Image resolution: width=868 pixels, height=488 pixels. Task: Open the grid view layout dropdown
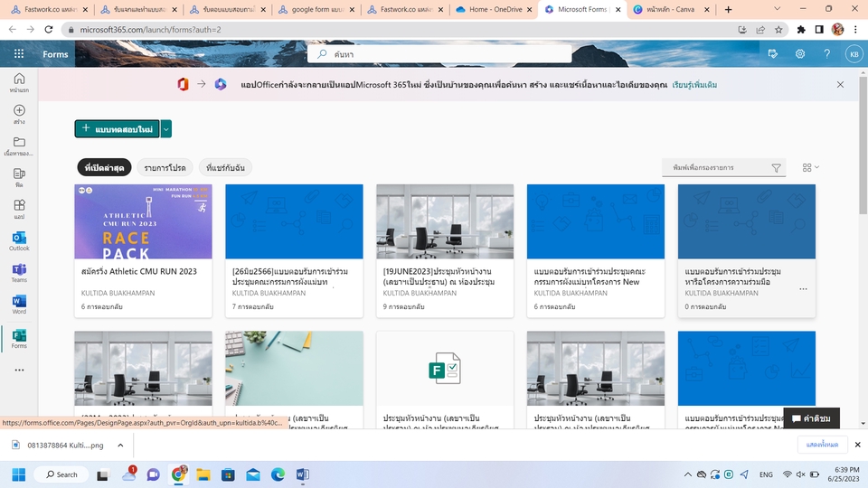810,167
